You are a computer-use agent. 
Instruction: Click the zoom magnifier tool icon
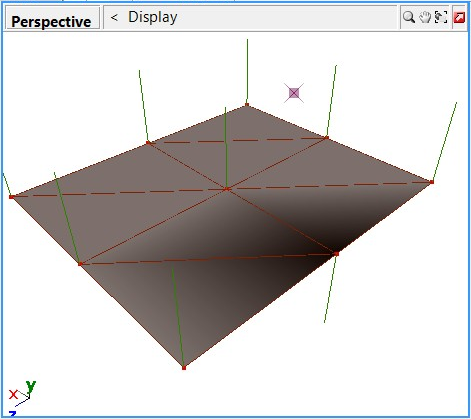tap(409, 17)
